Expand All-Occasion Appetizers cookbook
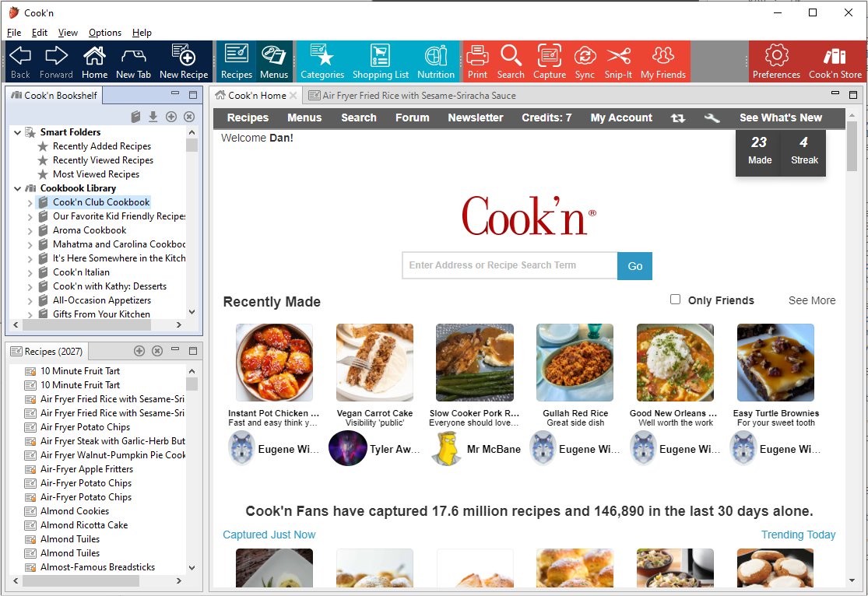Image resolution: width=868 pixels, height=596 pixels. pyautogui.click(x=30, y=300)
